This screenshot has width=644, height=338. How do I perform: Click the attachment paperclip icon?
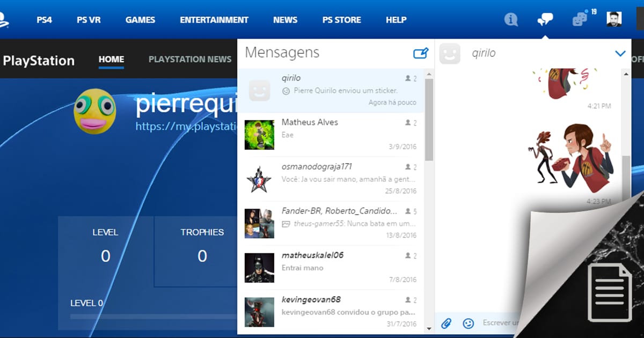tap(446, 323)
